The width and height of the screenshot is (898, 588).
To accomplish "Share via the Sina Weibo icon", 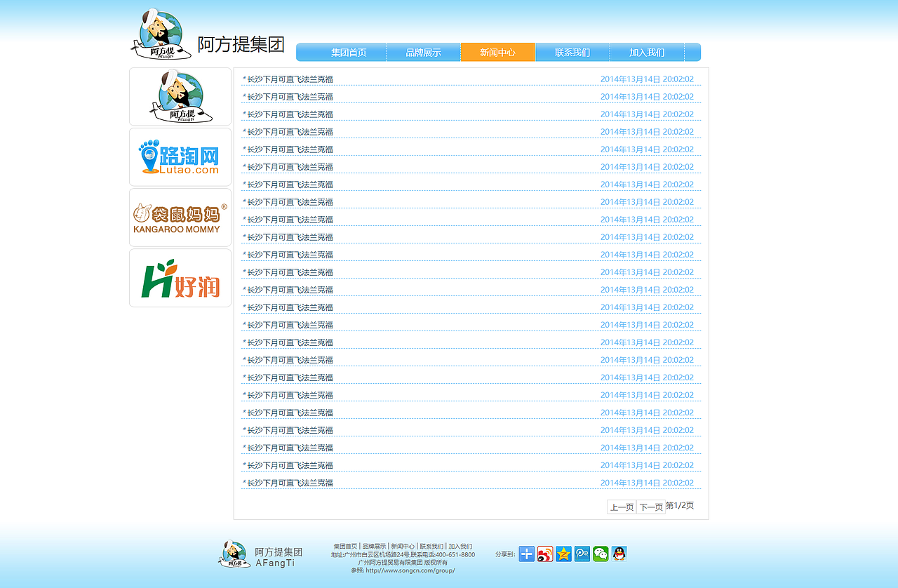I will [544, 554].
